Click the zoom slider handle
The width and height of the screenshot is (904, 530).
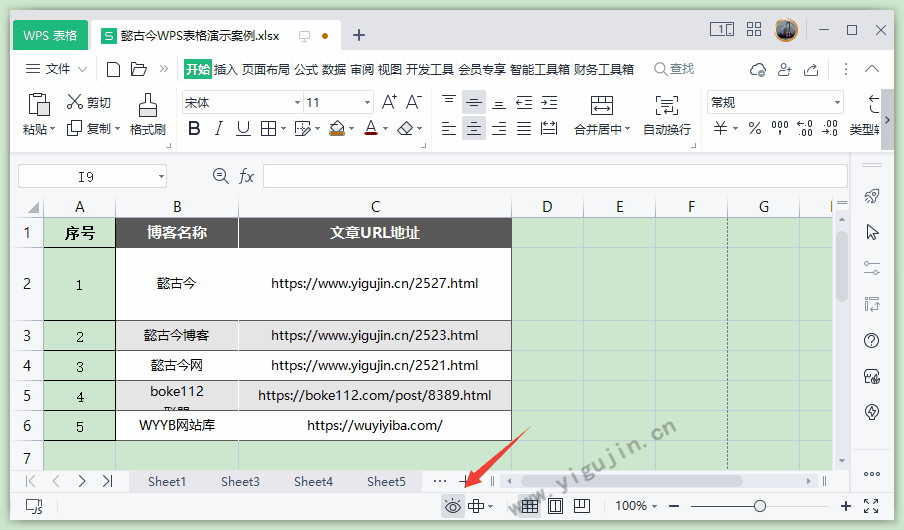click(x=760, y=506)
